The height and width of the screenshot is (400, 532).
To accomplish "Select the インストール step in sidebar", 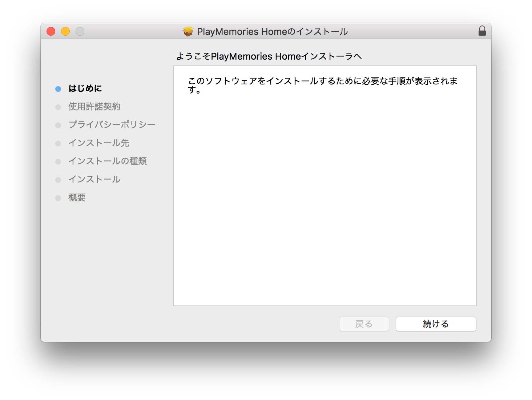I will pos(94,179).
